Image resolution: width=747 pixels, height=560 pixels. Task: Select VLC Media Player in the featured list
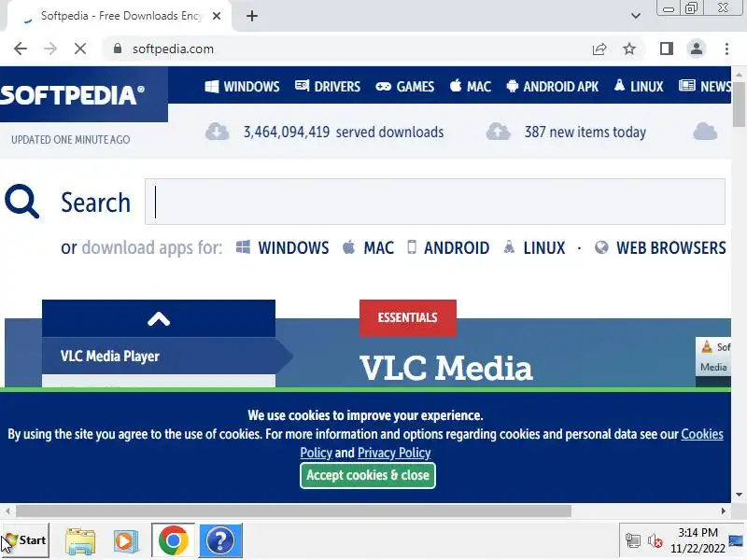tap(159, 357)
